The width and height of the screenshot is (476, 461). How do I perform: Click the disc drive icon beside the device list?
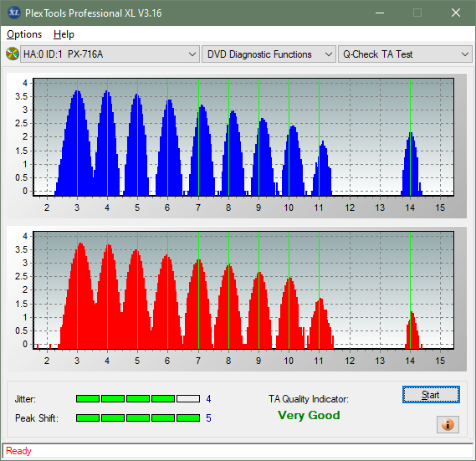tap(13, 54)
